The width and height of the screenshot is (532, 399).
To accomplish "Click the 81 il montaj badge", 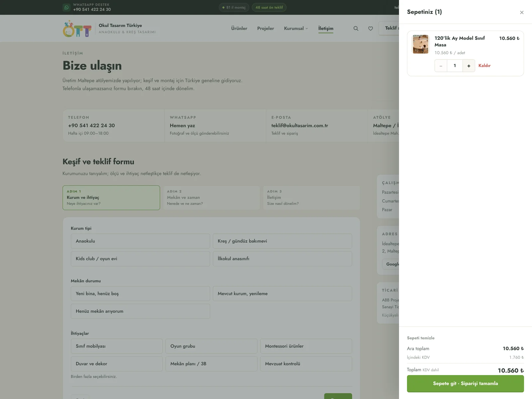I will coord(234,7).
